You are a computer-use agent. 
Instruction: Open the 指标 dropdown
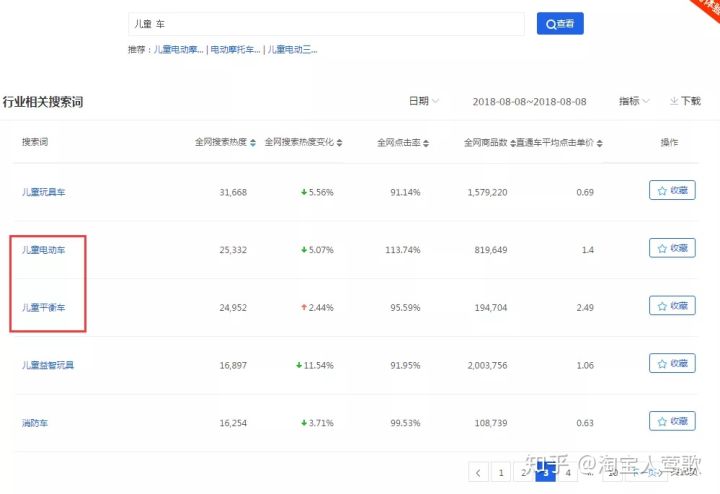coord(634,101)
